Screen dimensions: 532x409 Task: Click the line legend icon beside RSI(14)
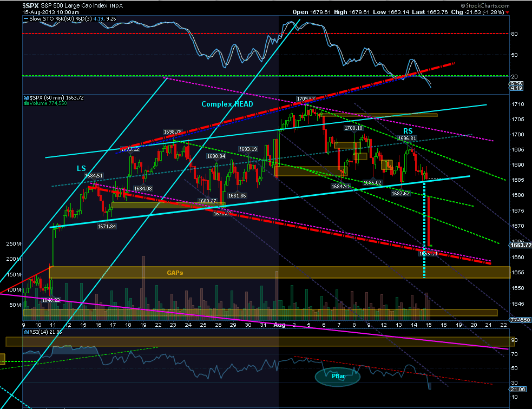(x=26, y=332)
